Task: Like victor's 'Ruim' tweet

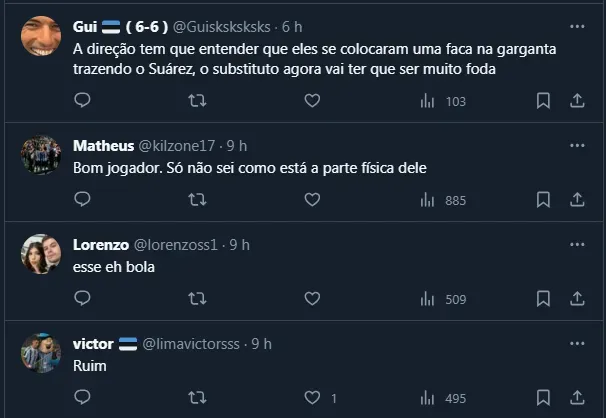Action: (312, 398)
